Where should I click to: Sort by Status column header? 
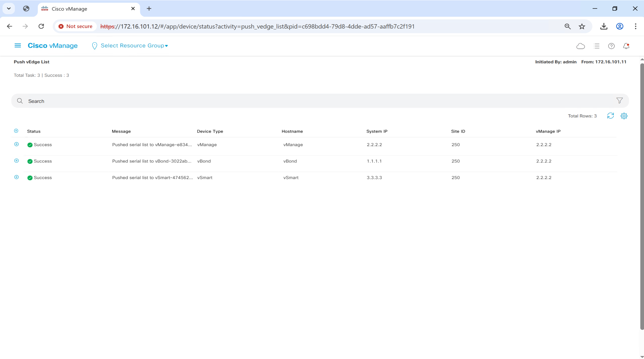(x=34, y=131)
